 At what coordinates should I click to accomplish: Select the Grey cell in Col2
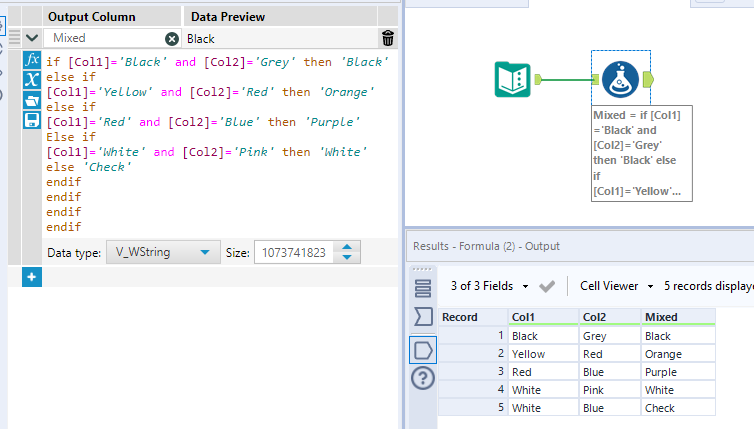coord(610,336)
